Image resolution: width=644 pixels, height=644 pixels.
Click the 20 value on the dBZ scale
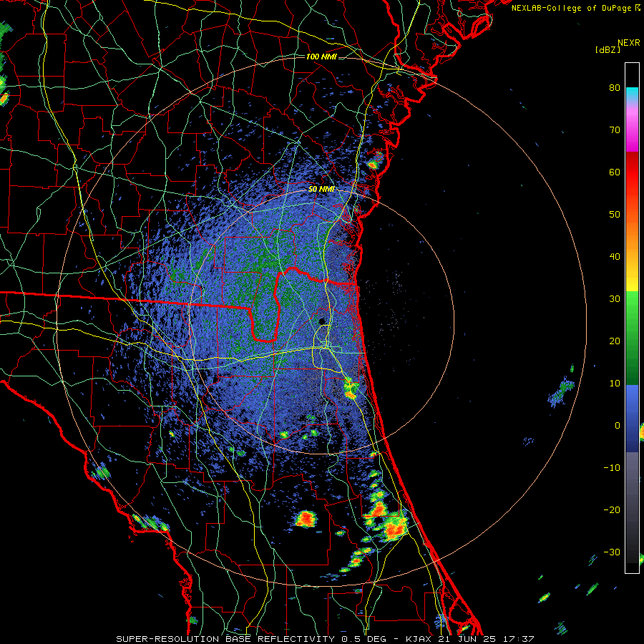tap(615, 341)
